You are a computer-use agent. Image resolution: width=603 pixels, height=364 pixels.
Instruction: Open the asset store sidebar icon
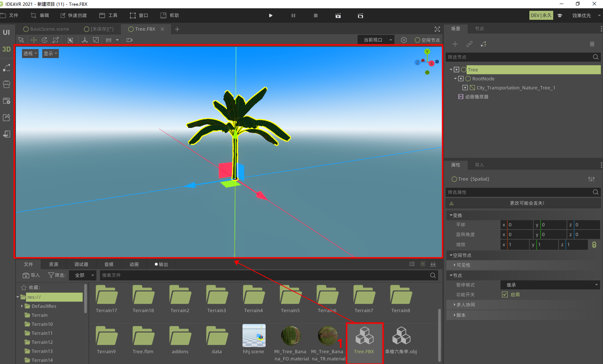[x=6, y=84]
